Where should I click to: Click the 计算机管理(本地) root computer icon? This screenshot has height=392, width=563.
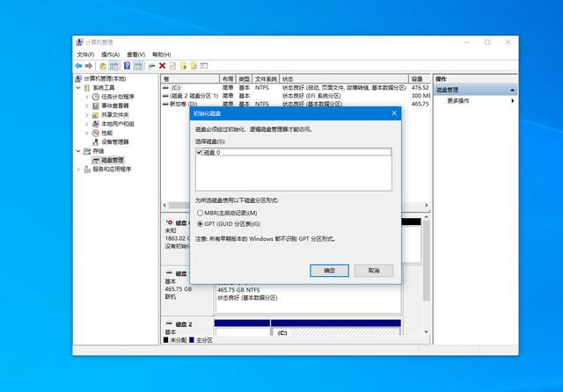coord(78,78)
